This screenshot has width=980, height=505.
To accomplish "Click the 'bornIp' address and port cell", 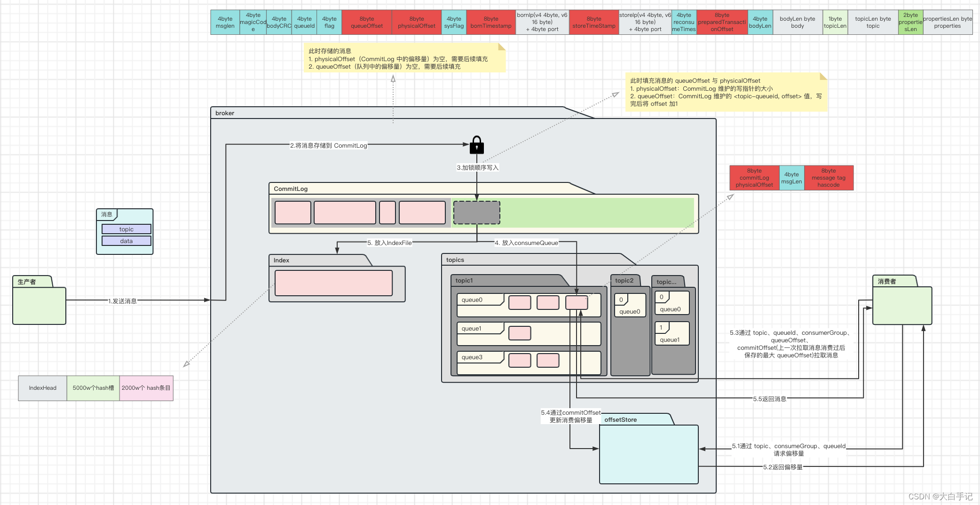I will coord(542,22).
